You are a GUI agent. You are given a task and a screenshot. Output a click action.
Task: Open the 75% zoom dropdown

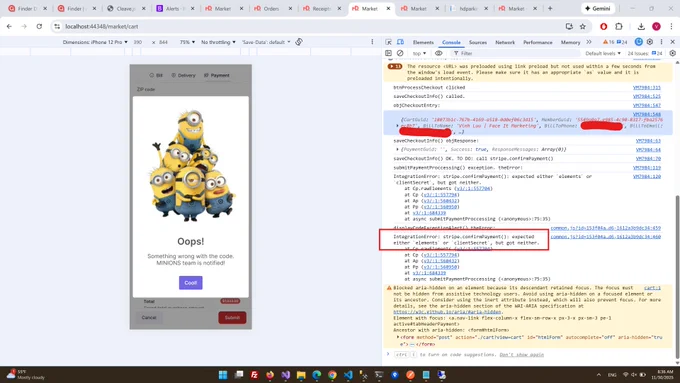[187, 42]
